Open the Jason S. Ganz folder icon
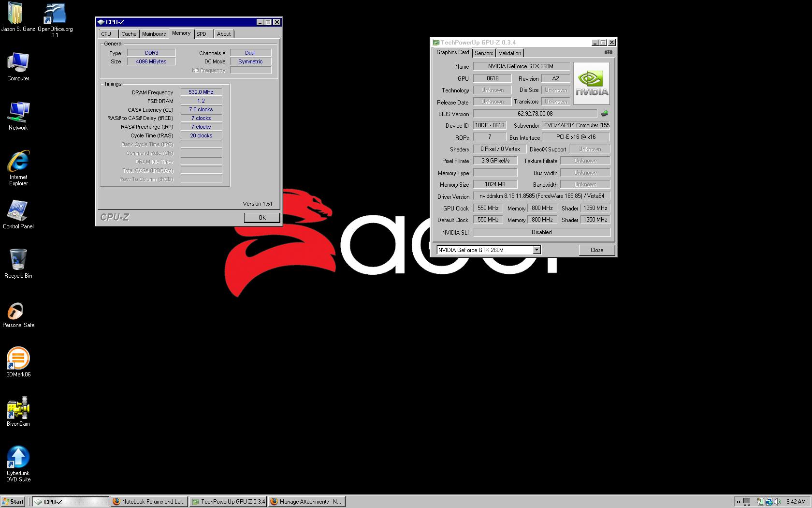Viewport: 812px width, 508px height. click(15, 13)
